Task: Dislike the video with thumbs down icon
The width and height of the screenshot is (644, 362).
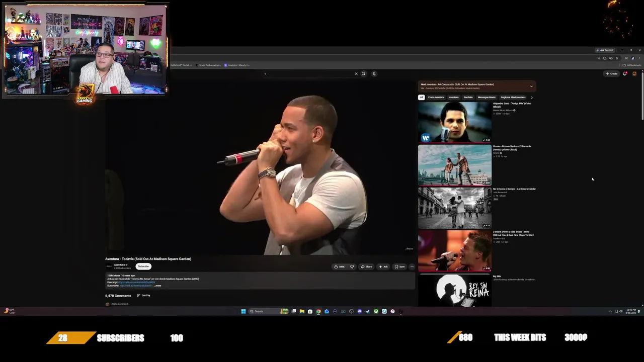Action: 352,266
